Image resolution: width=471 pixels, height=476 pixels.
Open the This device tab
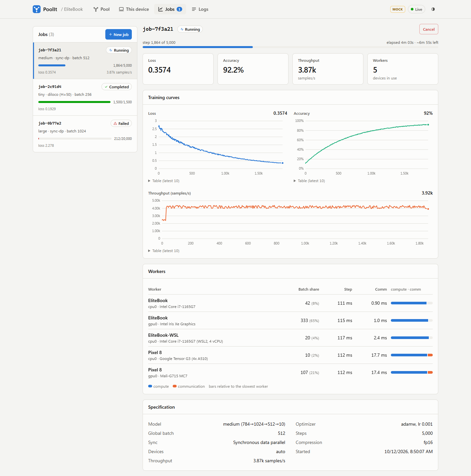coord(134,9)
